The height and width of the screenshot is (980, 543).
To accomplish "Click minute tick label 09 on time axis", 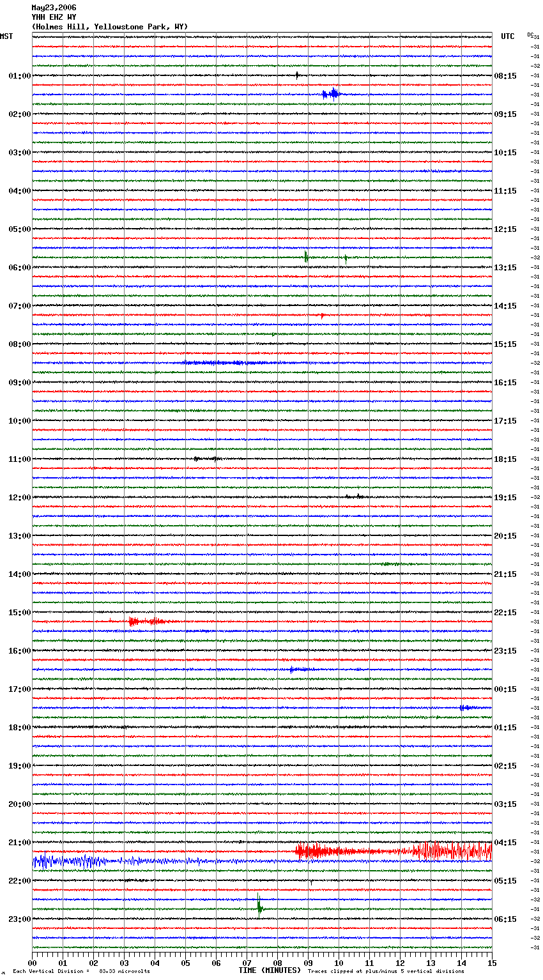I will tap(308, 963).
